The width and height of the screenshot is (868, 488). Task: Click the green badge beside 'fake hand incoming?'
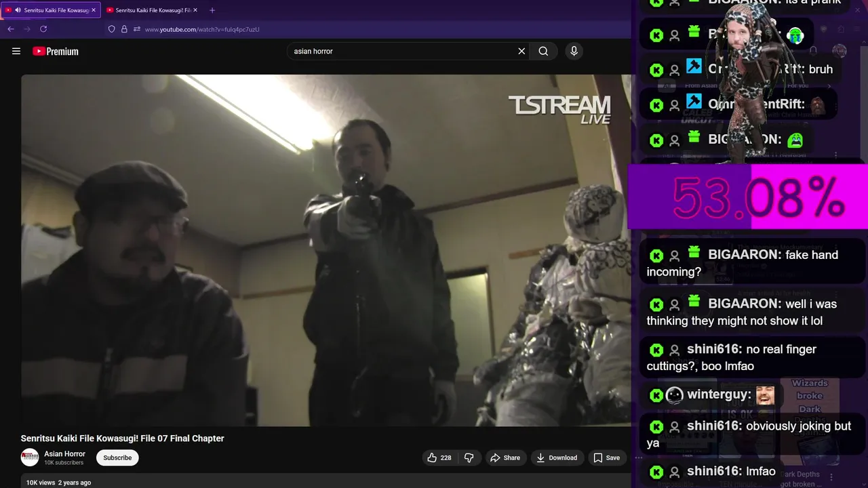656,256
